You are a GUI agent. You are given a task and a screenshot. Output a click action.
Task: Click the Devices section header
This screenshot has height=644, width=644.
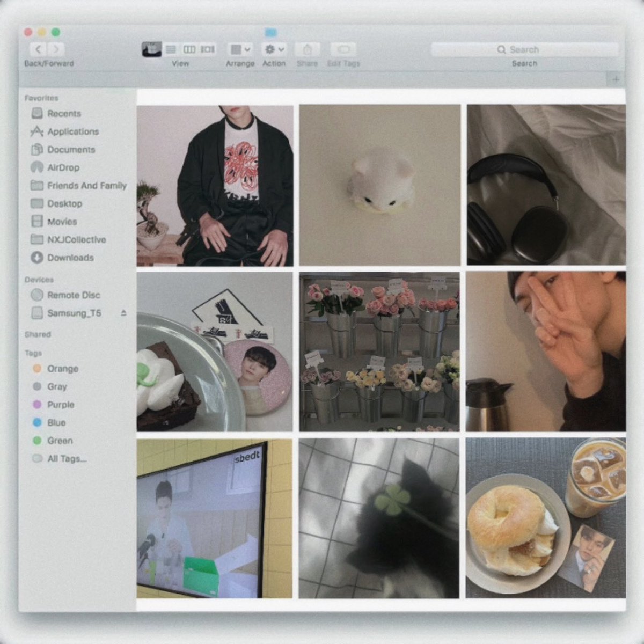(39, 280)
